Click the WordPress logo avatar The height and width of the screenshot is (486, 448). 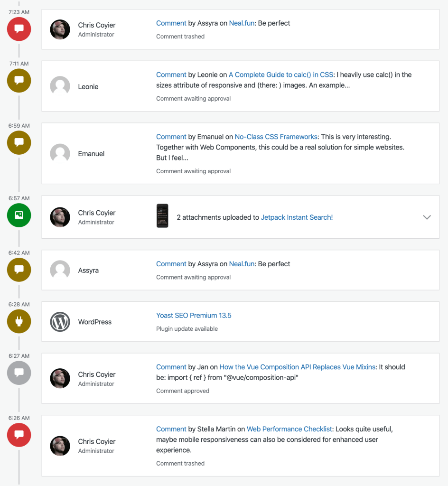point(60,322)
